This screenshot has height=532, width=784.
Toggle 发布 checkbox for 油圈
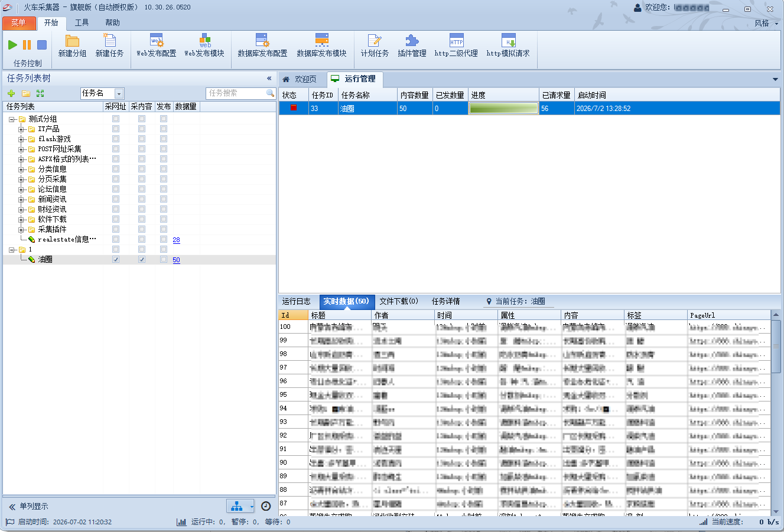(164, 259)
